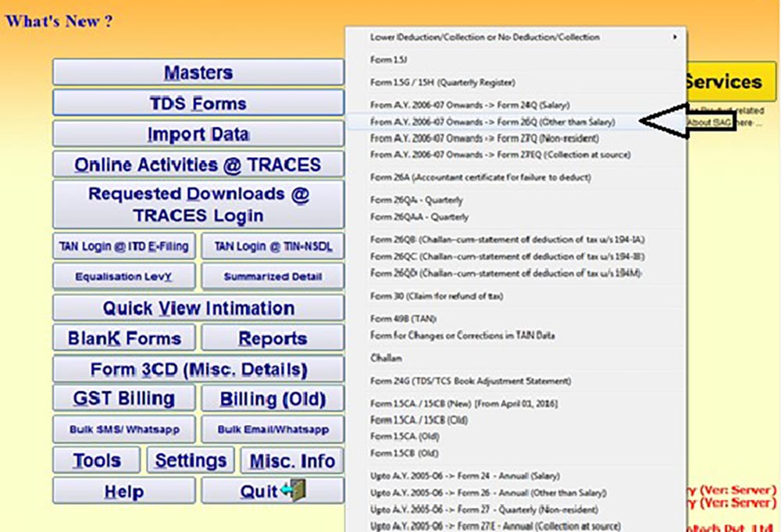Click TAN Login @ ITD E-Filing
This screenshot has width=781, height=532.
[124, 247]
